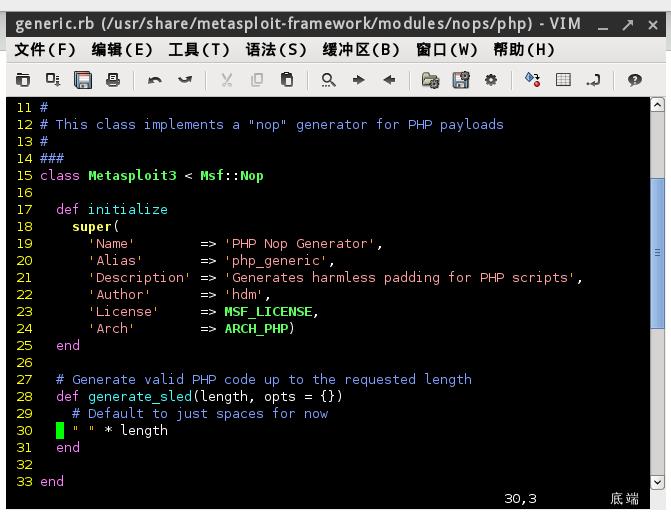This screenshot has height=520, width=671.
Task: Click the vertical scrollbar thumb
Action: pyautogui.click(x=657, y=253)
